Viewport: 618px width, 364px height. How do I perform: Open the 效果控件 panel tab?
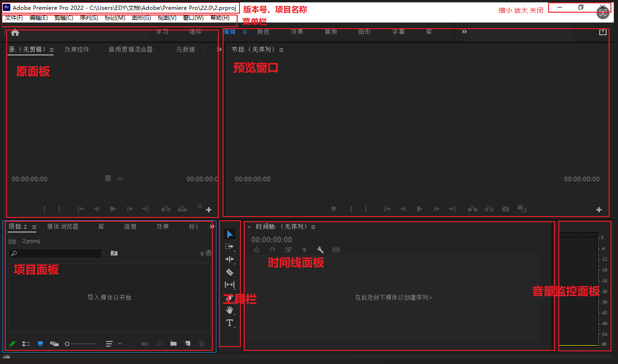click(x=77, y=50)
